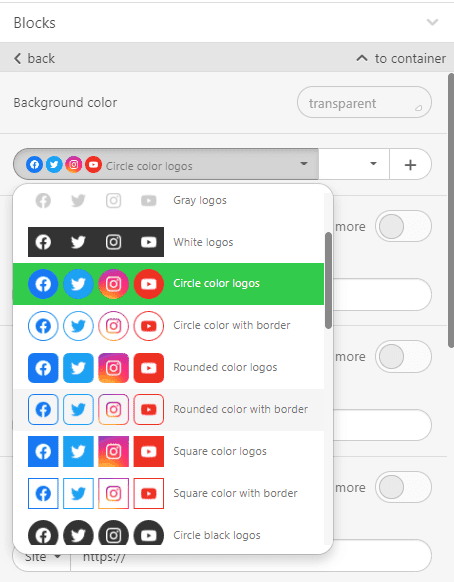
Task: Collapse the Blocks panel with chevron
Action: (x=432, y=22)
